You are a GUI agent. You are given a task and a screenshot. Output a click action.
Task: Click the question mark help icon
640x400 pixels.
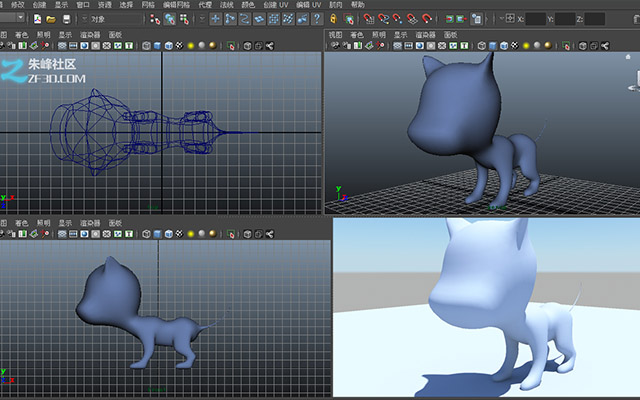(317, 19)
